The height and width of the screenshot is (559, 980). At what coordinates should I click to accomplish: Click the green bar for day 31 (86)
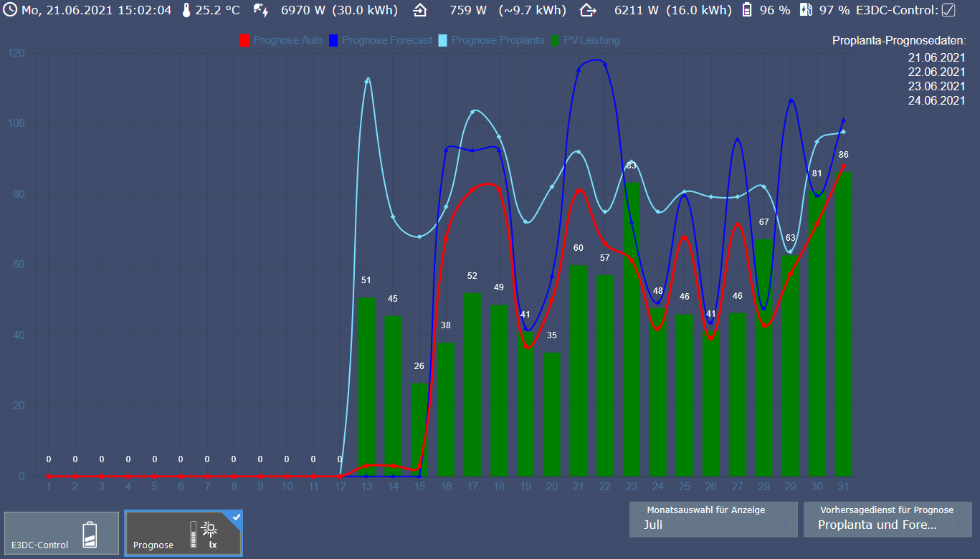click(843, 324)
